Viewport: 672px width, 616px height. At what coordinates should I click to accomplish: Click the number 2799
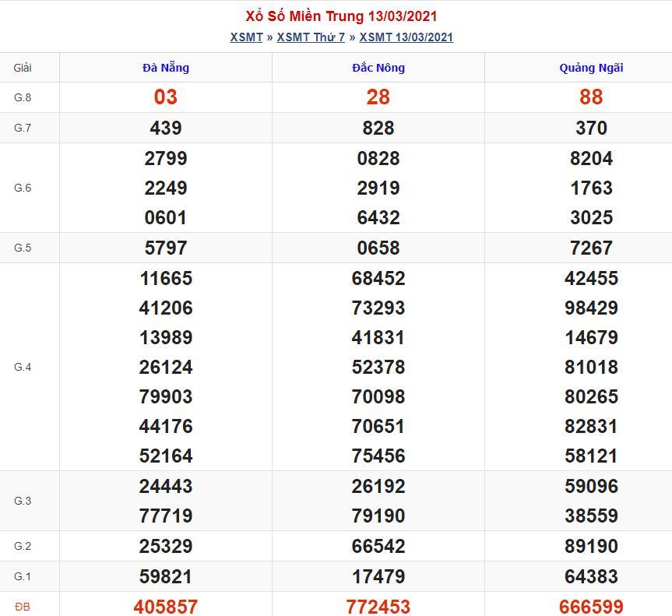(x=166, y=158)
